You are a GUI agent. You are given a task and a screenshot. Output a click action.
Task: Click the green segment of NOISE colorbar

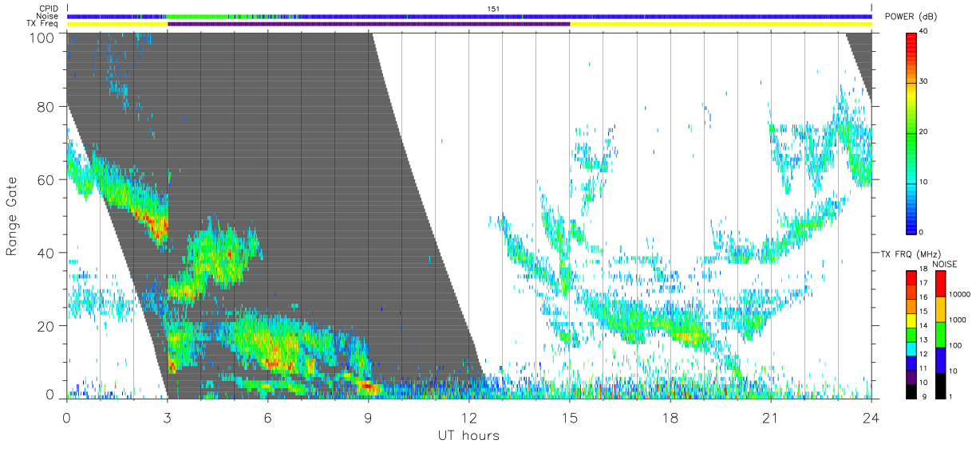940,334
